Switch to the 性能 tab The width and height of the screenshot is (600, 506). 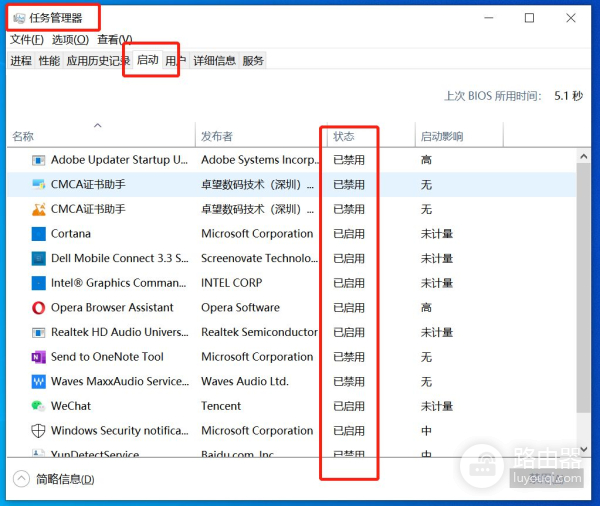[49, 61]
